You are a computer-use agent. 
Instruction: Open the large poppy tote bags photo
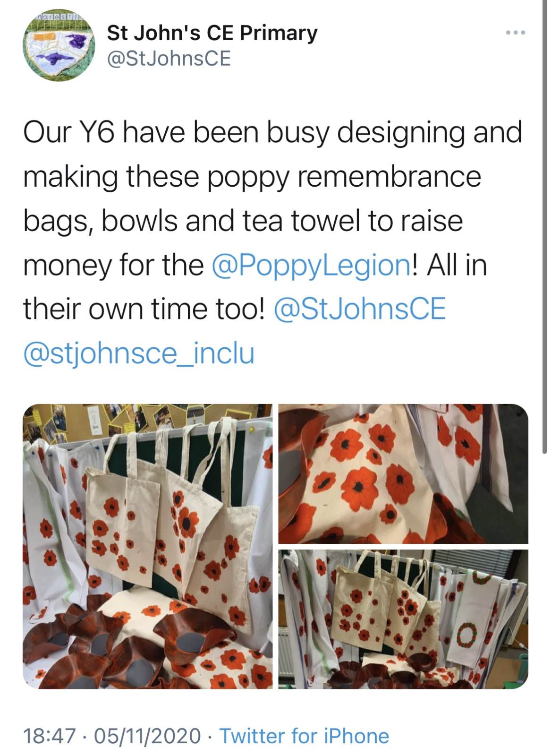tap(148, 546)
